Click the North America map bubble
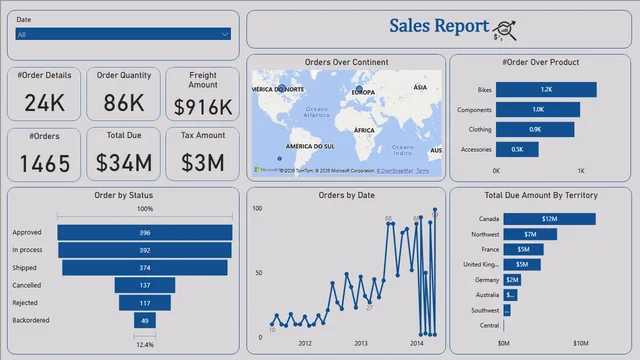Viewport: 640px width, 360px height. (x=282, y=88)
